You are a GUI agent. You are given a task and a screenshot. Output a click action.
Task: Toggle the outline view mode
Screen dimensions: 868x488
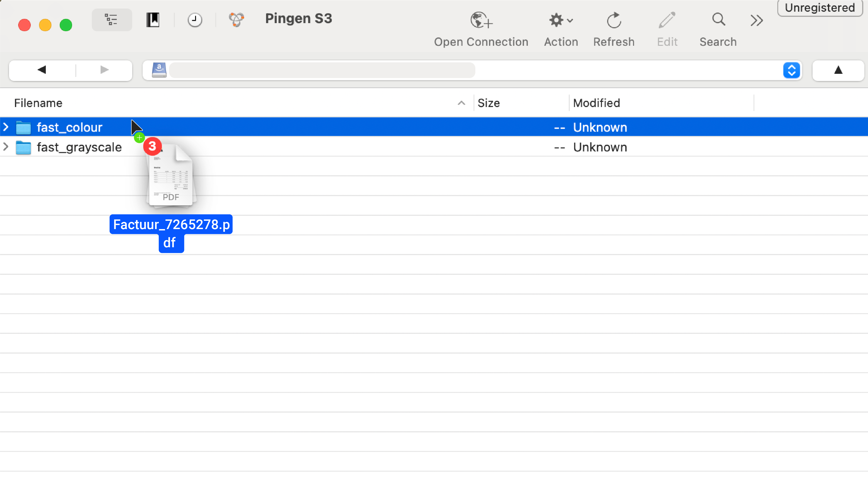(x=112, y=20)
